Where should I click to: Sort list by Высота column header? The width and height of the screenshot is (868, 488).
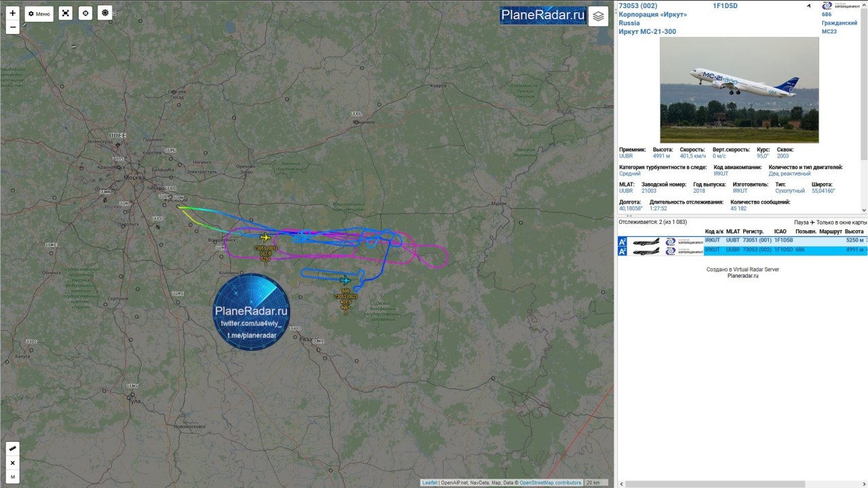[x=854, y=231]
